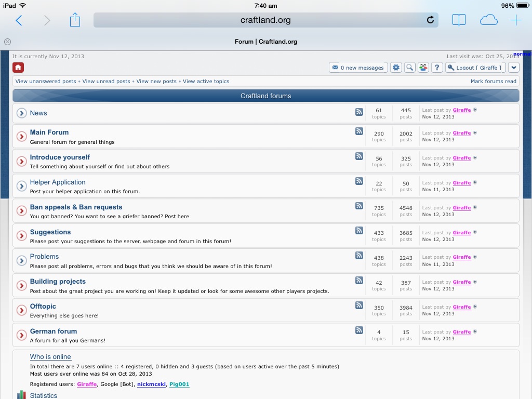
Task: Click the red unread icon beside German forum
Action: [21, 335]
